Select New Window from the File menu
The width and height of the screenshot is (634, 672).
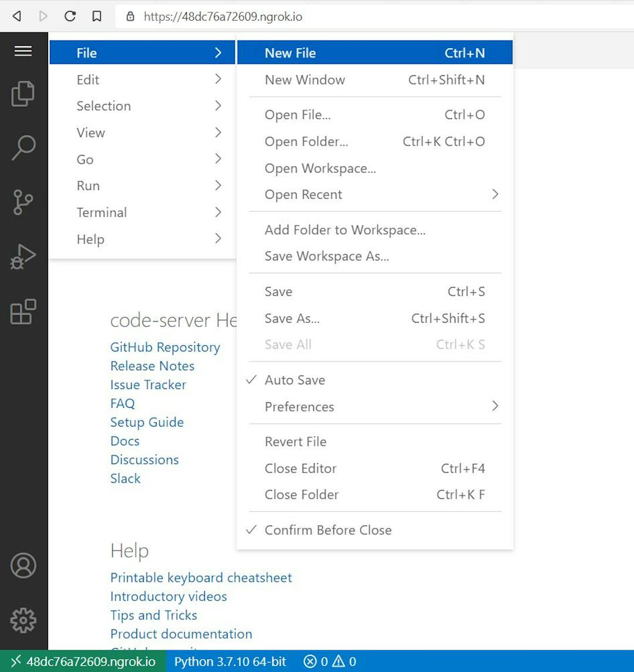coord(305,80)
